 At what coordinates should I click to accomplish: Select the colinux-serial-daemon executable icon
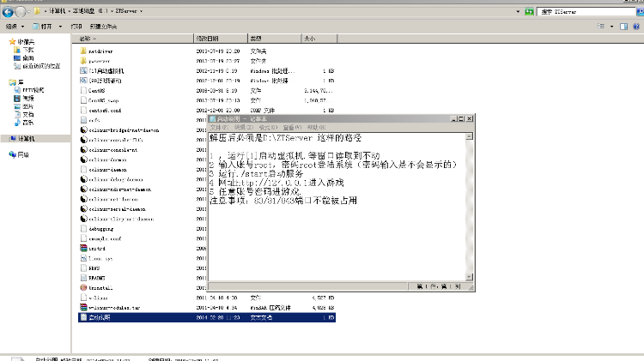click(x=83, y=208)
